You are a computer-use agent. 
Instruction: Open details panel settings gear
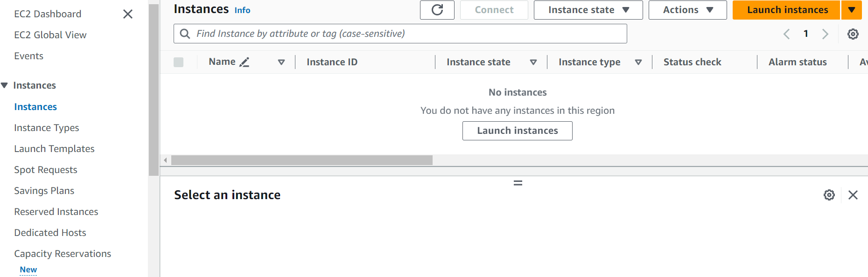[829, 195]
